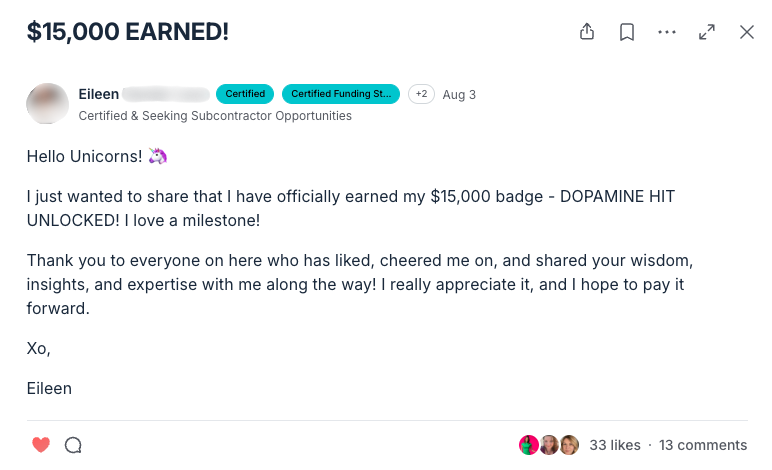Click the $15,000 EARNED! post title
This screenshot has height=470, width=772.
pyautogui.click(x=128, y=32)
